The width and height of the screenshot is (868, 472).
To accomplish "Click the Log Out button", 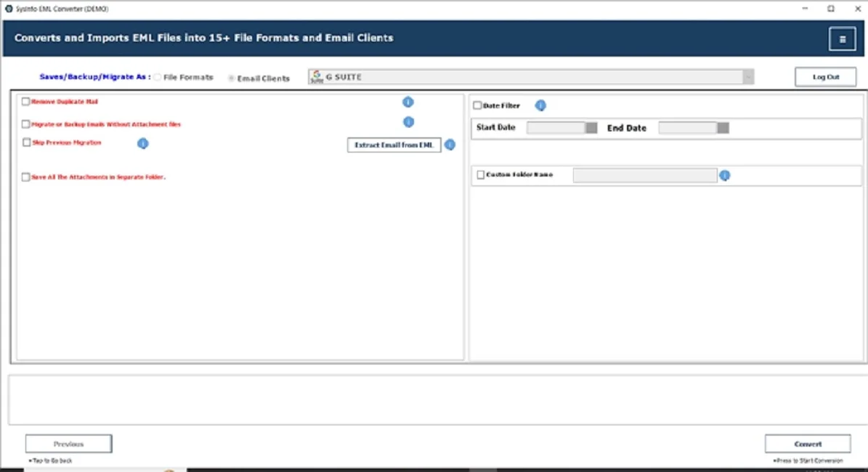I will (825, 77).
